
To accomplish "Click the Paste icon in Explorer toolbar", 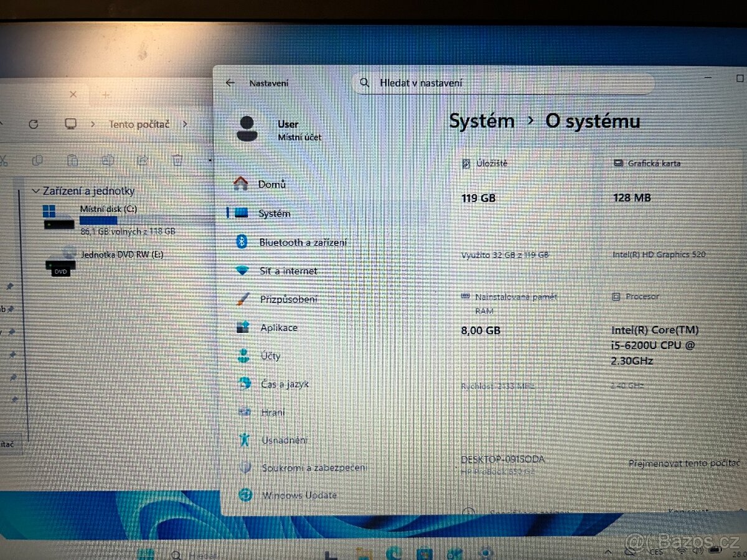I will [72, 161].
